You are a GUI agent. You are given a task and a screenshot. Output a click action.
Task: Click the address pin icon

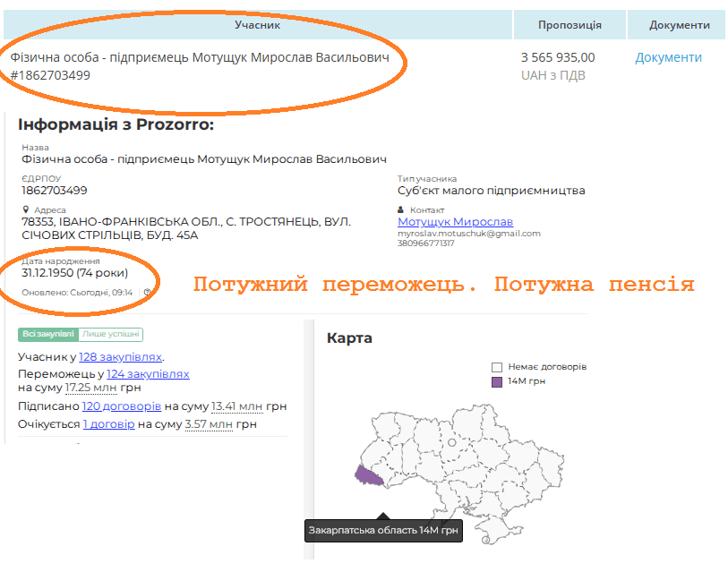click(25, 209)
